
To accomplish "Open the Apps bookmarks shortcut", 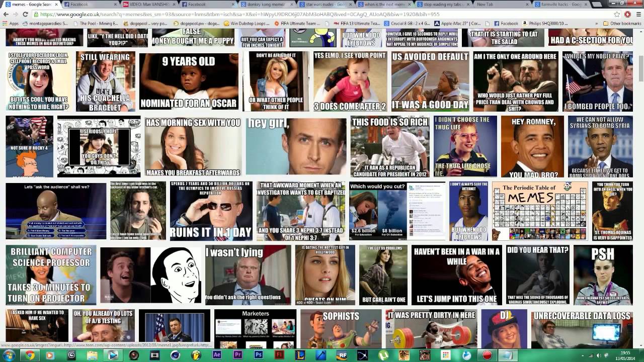I will tap(11, 23).
